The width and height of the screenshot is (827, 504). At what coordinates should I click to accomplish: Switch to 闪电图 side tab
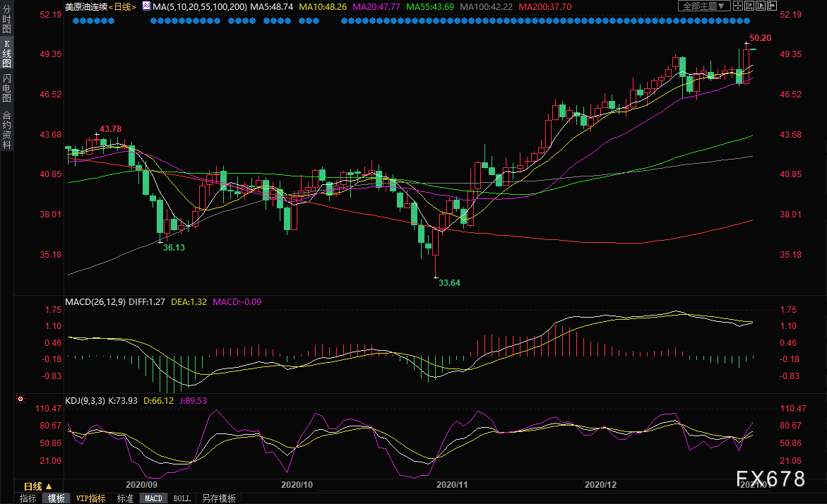point(6,88)
